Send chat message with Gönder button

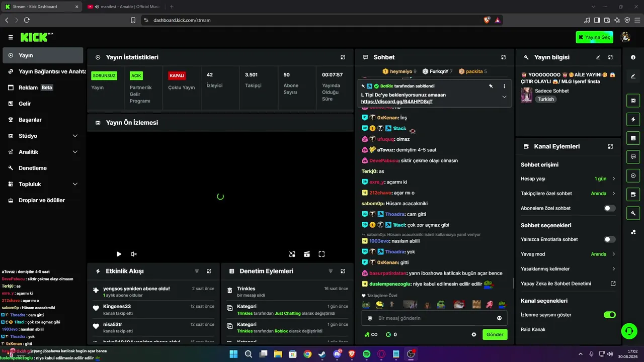(495, 334)
